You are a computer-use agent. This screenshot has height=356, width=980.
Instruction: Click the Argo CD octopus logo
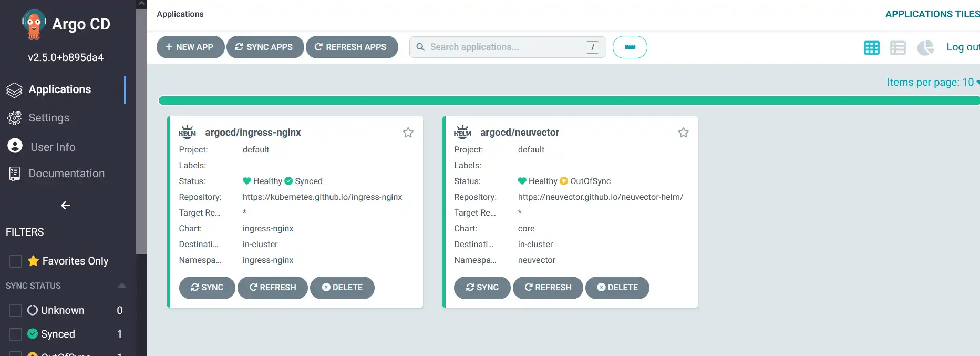coord(34,24)
